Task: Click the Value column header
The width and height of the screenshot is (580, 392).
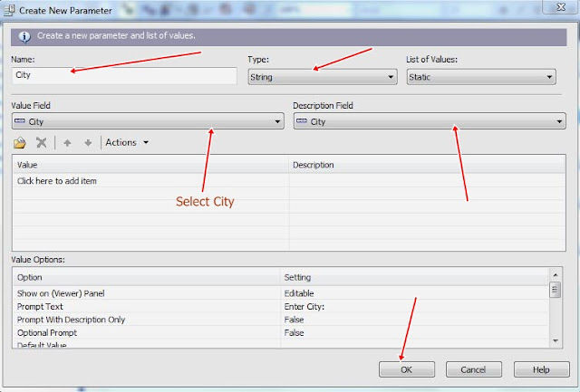Action: click(151, 165)
